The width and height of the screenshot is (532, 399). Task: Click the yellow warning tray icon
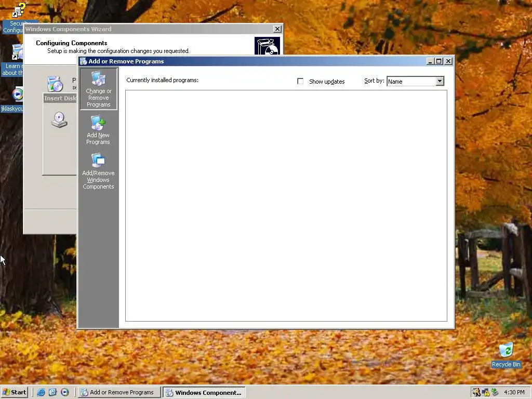[x=486, y=392]
